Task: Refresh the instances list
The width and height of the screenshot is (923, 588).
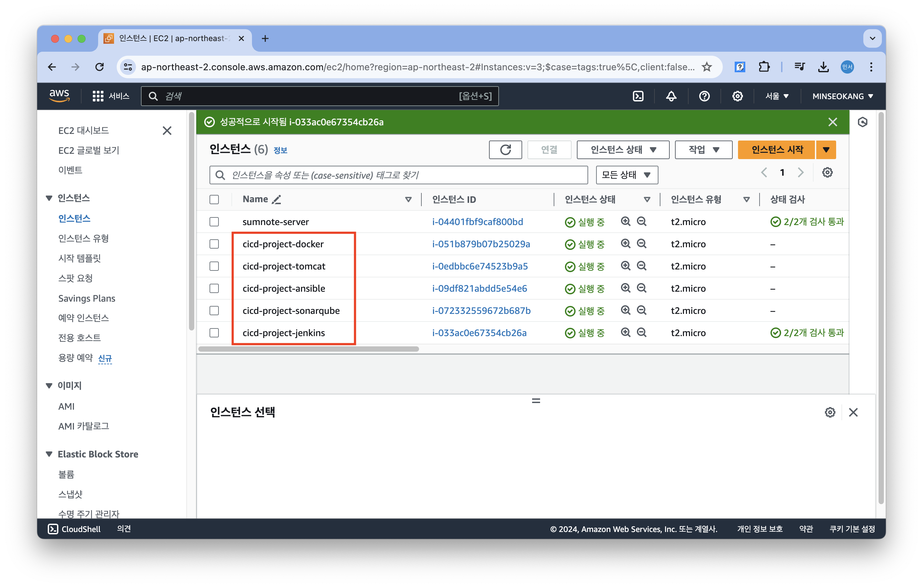Action: 505,149
